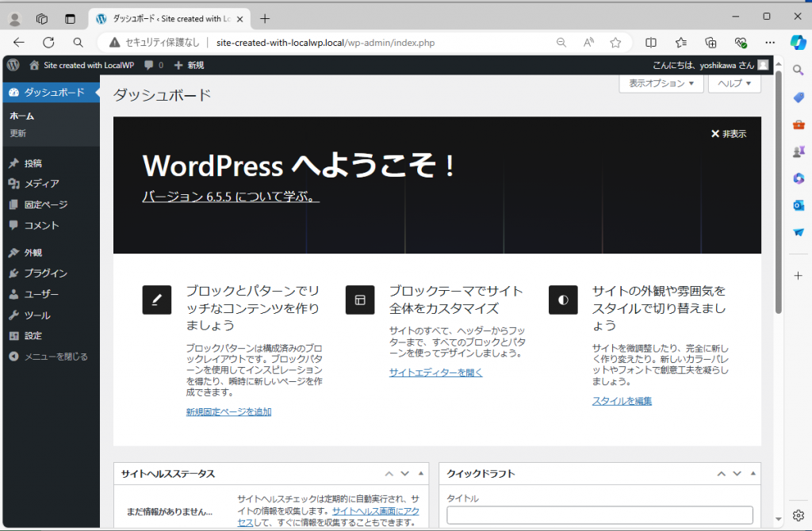Viewport: 812px width, 531px height.
Task: Click the WordPress logo in admin bar
Action: pos(13,65)
